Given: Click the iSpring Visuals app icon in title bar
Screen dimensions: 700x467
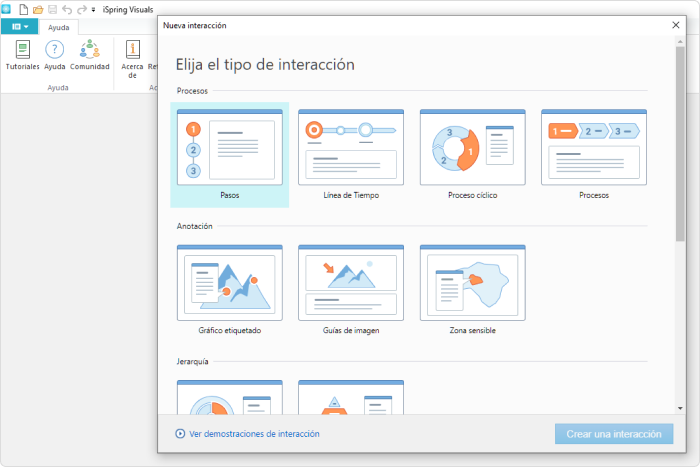Looking at the screenshot, I should coord(6,9).
